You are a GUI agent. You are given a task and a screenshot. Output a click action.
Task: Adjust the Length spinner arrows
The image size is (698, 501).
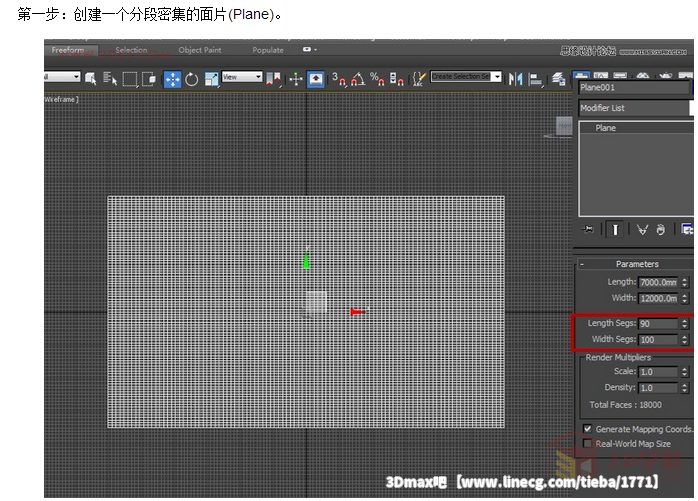[x=685, y=282]
